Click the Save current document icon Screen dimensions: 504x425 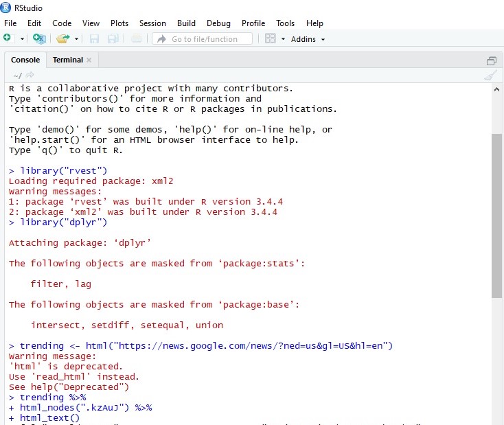coord(94,39)
